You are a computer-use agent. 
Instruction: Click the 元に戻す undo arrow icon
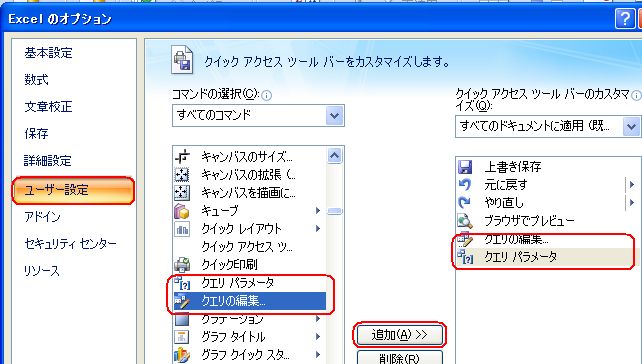465,185
